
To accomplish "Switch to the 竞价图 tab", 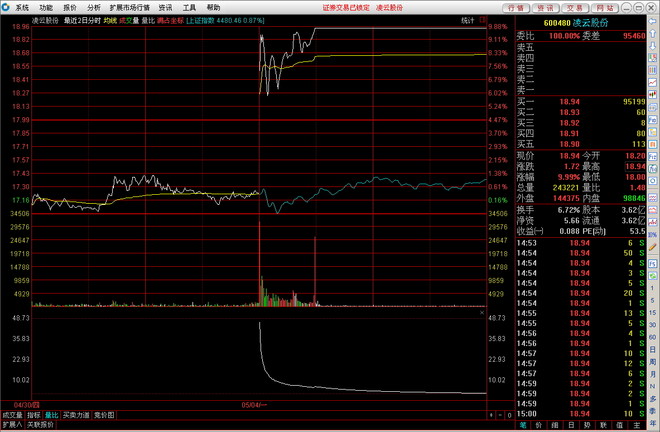I will tap(104, 415).
